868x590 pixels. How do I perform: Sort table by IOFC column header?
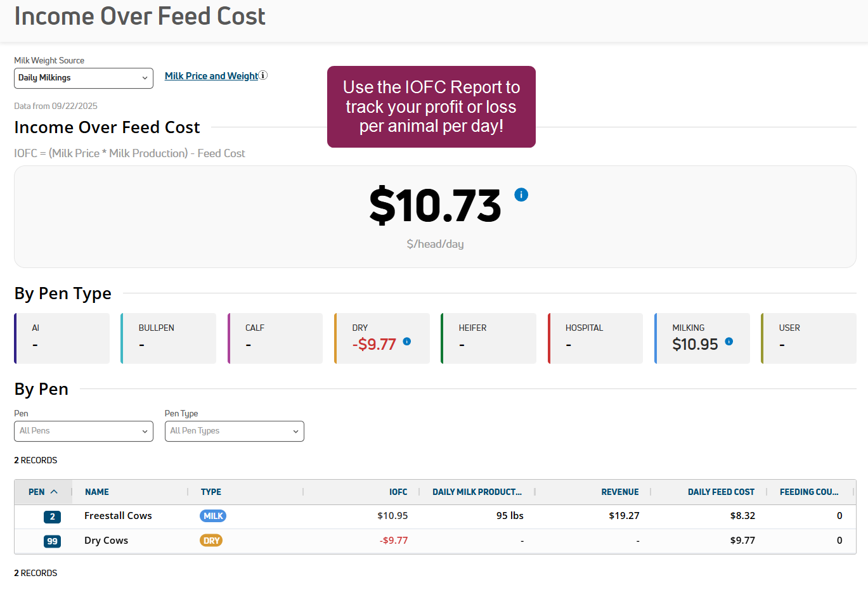click(x=398, y=492)
